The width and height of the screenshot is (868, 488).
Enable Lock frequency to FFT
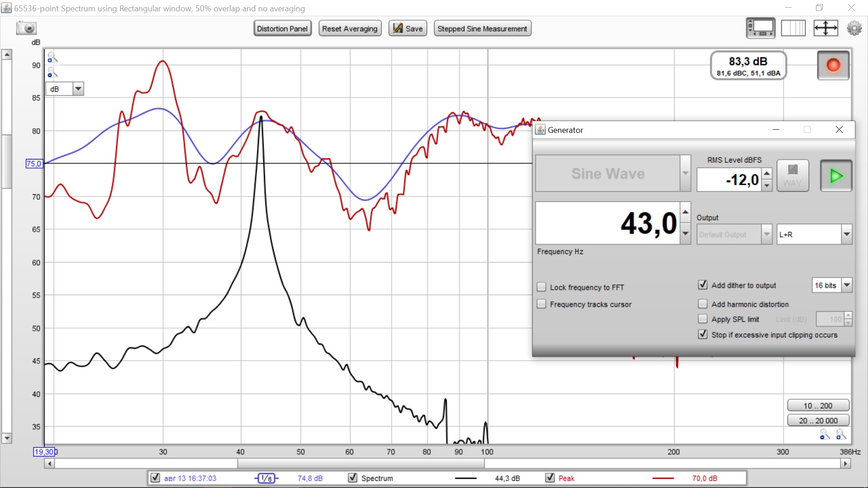coord(541,287)
